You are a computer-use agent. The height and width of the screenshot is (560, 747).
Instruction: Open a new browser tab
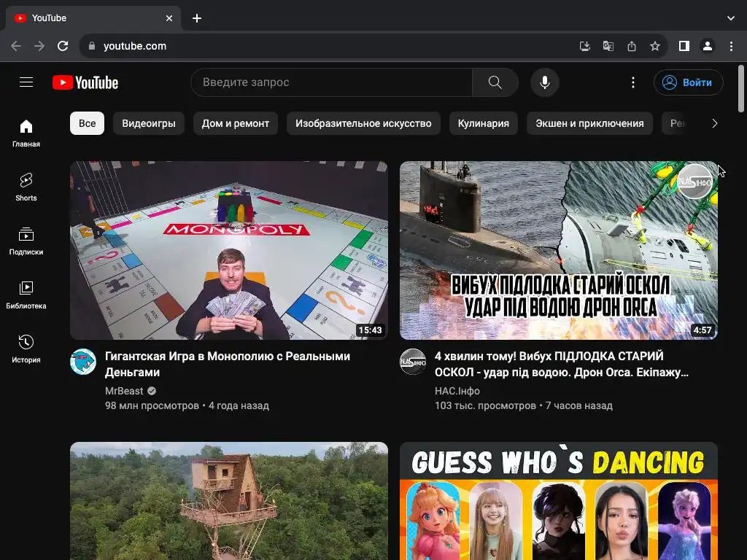[197, 18]
